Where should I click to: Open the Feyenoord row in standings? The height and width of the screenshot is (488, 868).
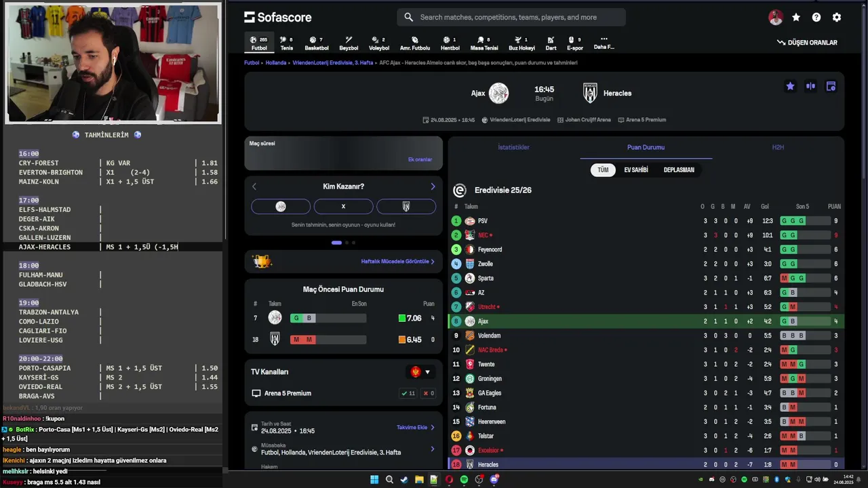(646, 249)
